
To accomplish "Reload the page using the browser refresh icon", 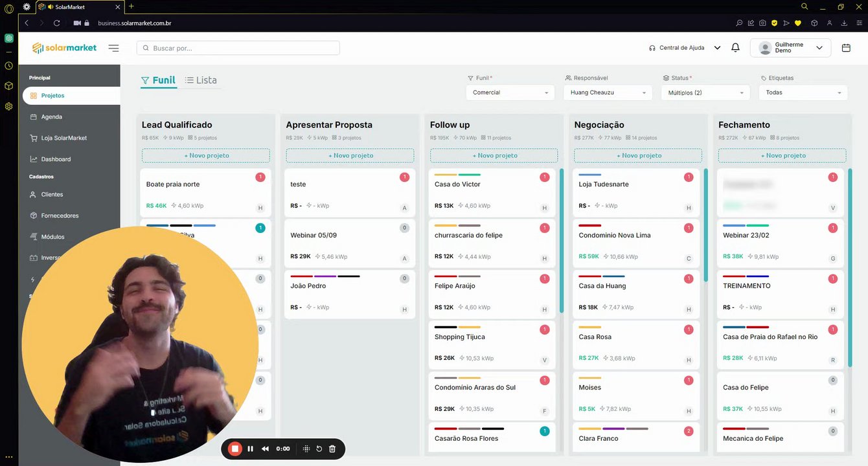I will pos(57,23).
